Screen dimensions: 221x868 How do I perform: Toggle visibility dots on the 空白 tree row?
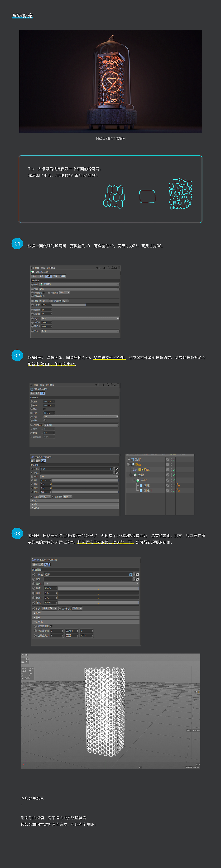pos(171,464)
